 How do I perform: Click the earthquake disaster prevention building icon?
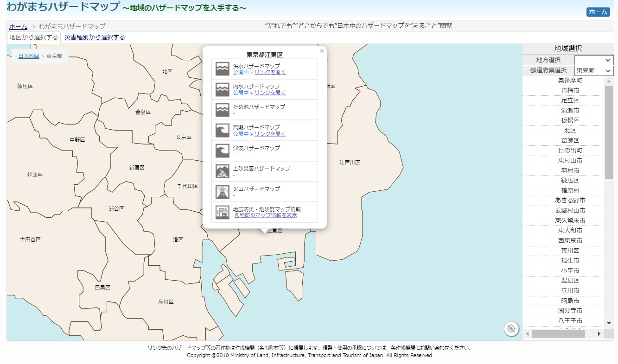223,212
